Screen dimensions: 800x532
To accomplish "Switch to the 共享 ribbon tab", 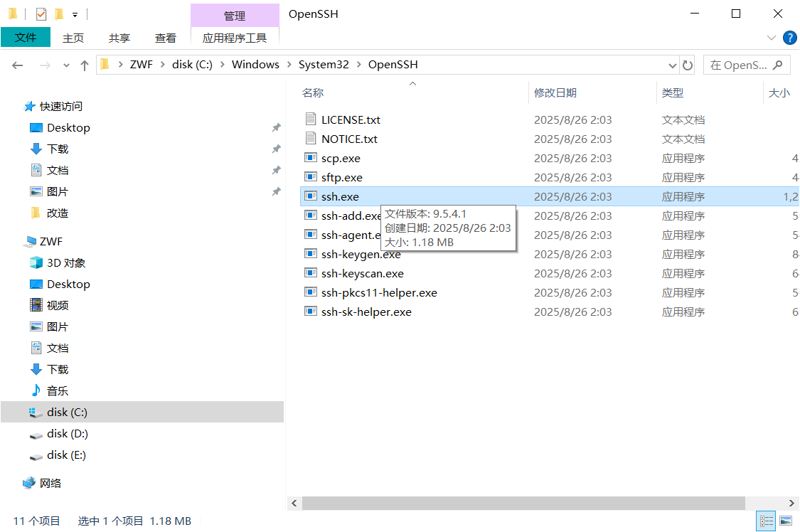I will [x=119, y=38].
